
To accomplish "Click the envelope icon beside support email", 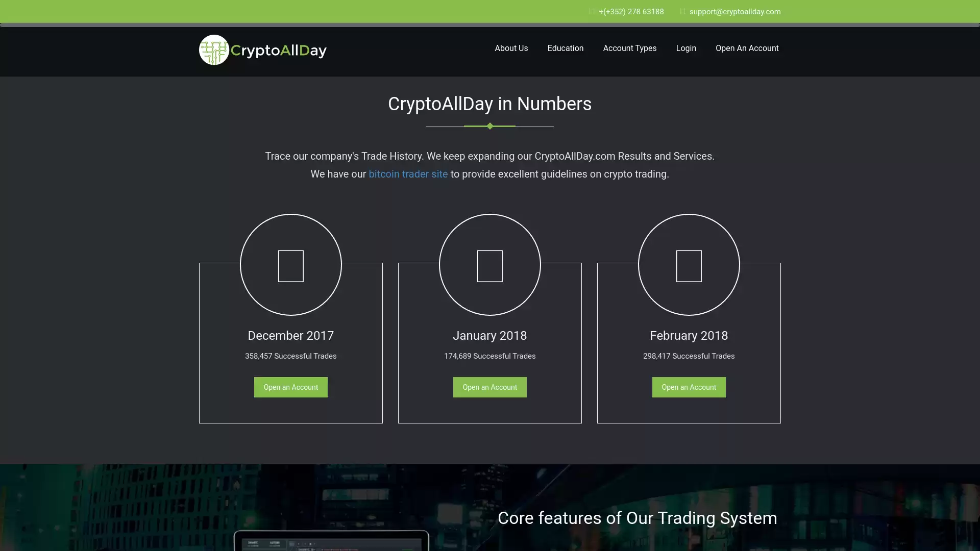I will (x=682, y=12).
